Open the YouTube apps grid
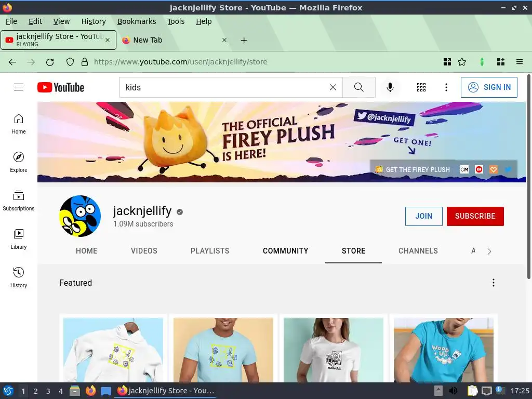The image size is (532, 399). pyautogui.click(x=421, y=87)
